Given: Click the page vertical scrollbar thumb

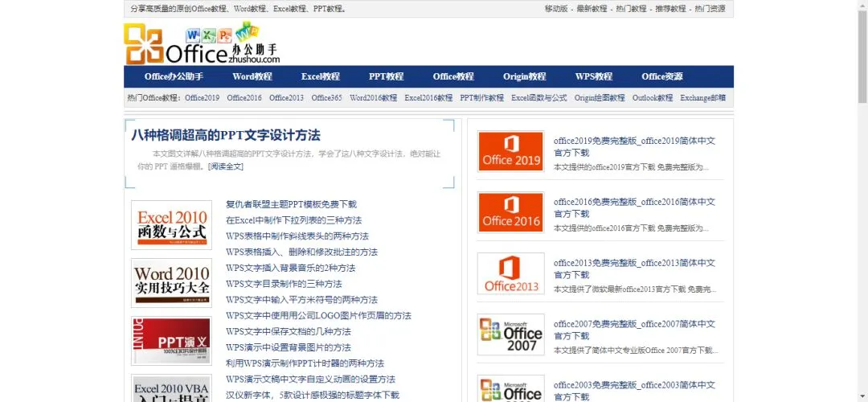Looking at the screenshot, I should pos(862,56).
